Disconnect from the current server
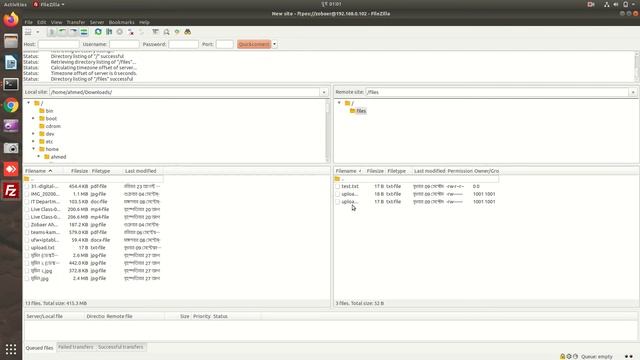640x360 pixels. pos(131,32)
